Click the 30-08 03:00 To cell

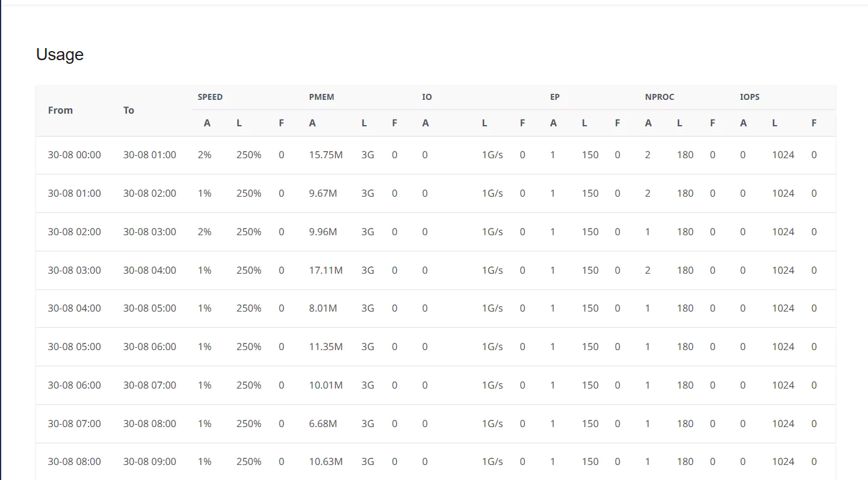[150, 232]
